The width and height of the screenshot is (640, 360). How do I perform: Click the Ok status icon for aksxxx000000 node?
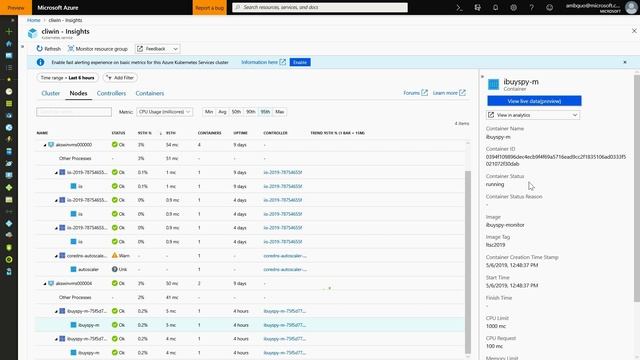115,144
